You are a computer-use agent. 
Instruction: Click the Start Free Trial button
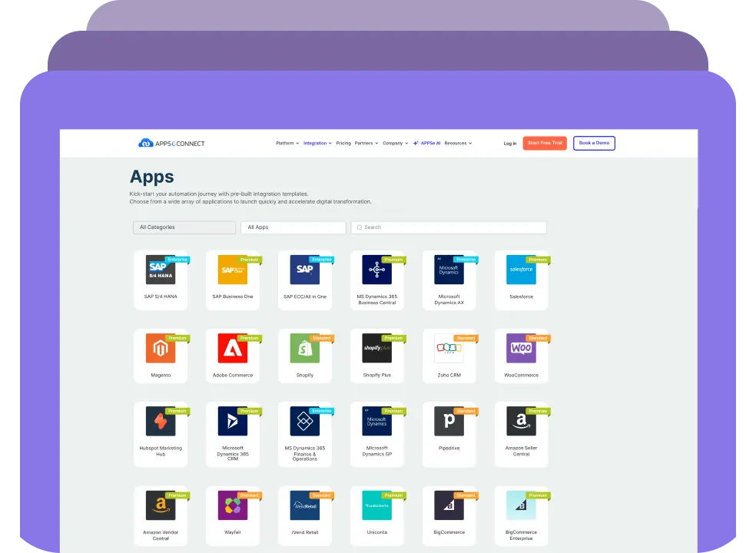(x=545, y=143)
